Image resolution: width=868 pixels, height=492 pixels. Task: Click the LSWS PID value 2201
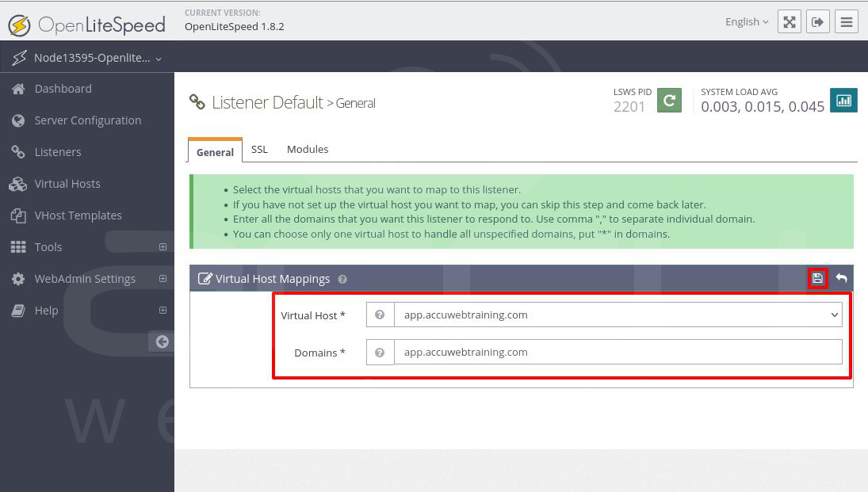point(629,106)
